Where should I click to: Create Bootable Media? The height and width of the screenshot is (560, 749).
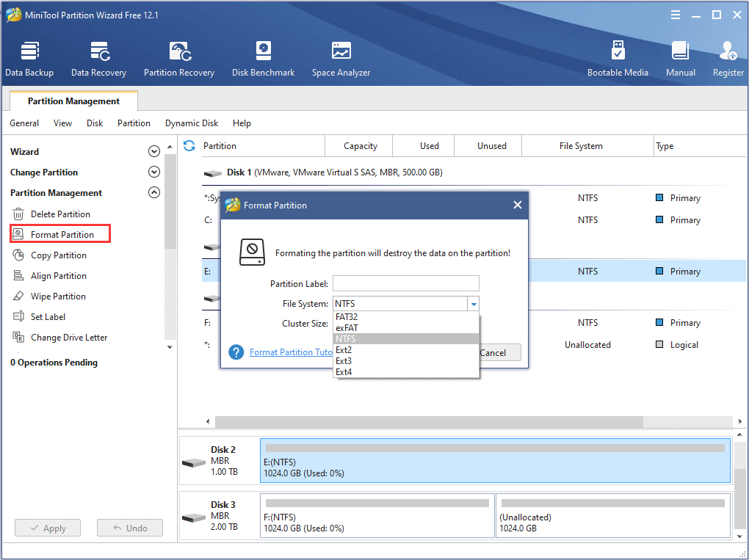point(618,59)
